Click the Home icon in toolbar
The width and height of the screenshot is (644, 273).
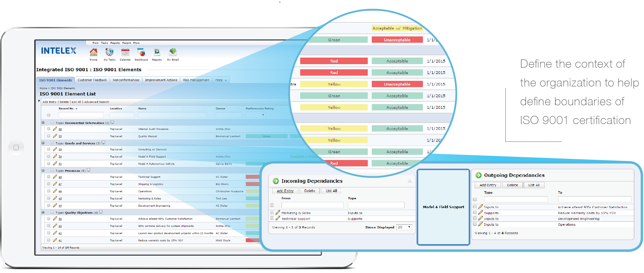93,53
